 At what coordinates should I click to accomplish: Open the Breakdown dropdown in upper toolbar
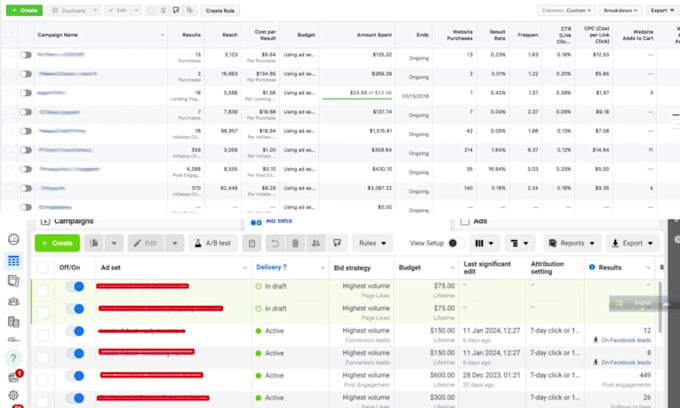(x=621, y=10)
